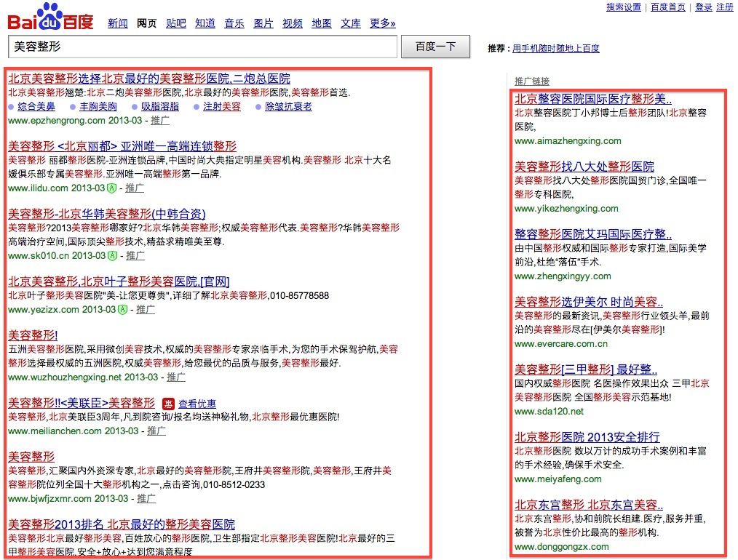Open the 综合美鼻 sub-link
This screenshot has width=738, height=560.
(x=37, y=107)
